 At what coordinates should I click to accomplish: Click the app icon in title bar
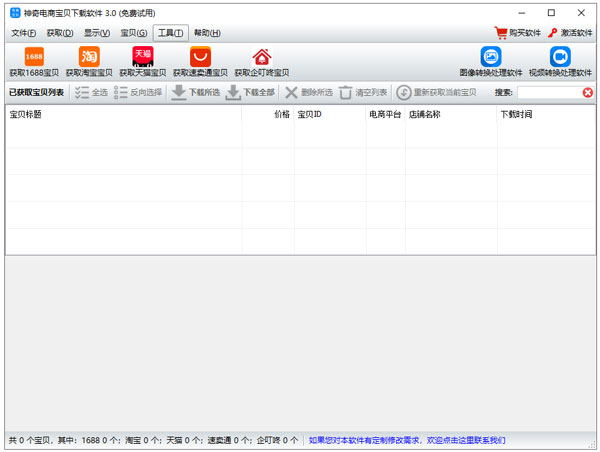[x=15, y=13]
